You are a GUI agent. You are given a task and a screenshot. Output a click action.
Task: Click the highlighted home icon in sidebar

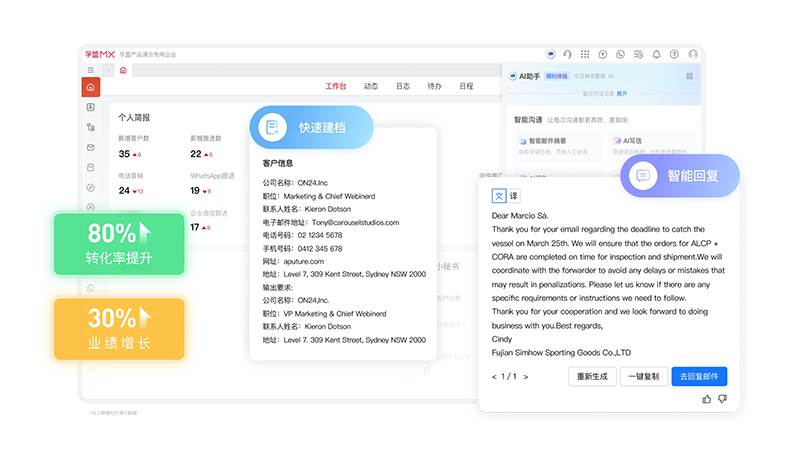(91, 87)
